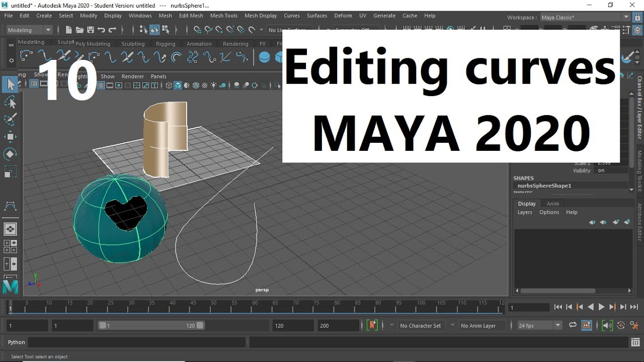Toggle viewport grid display icon
Viewport: 644px width, 362px height.
pyautogui.click(x=101, y=85)
